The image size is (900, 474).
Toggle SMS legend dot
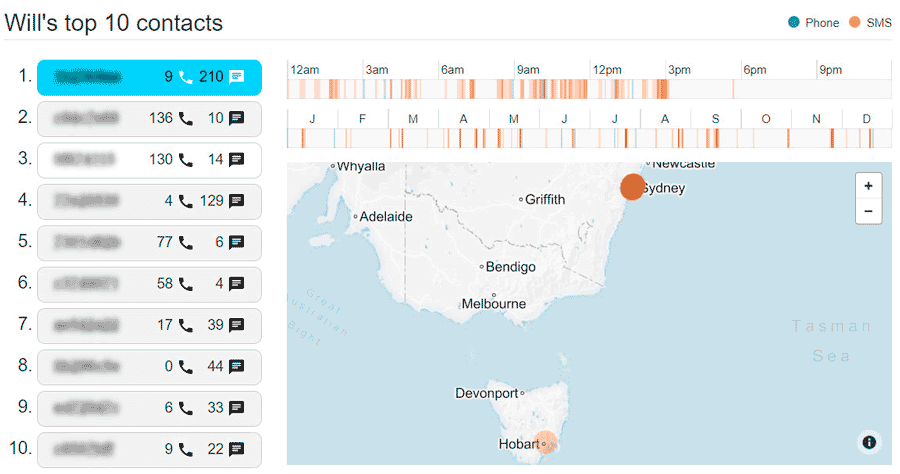(x=855, y=22)
